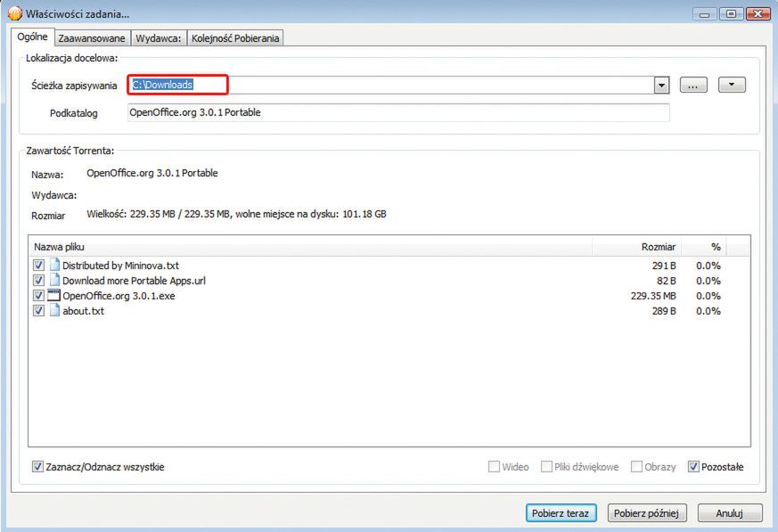
Task: Toggle Zaznacz/Odznacz wszystkie checkbox
Action: click(x=37, y=466)
